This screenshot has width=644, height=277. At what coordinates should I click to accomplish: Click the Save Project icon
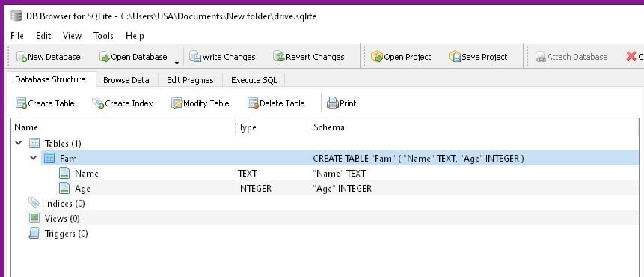455,57
